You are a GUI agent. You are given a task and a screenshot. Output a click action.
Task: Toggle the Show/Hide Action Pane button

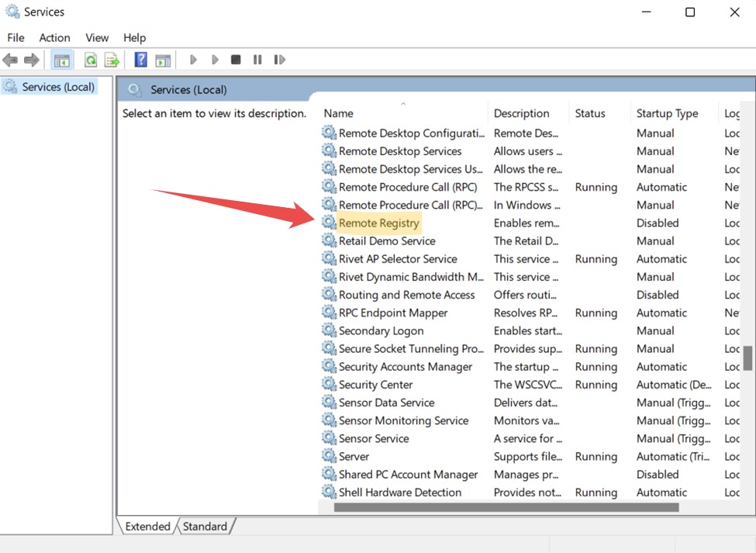163,60
